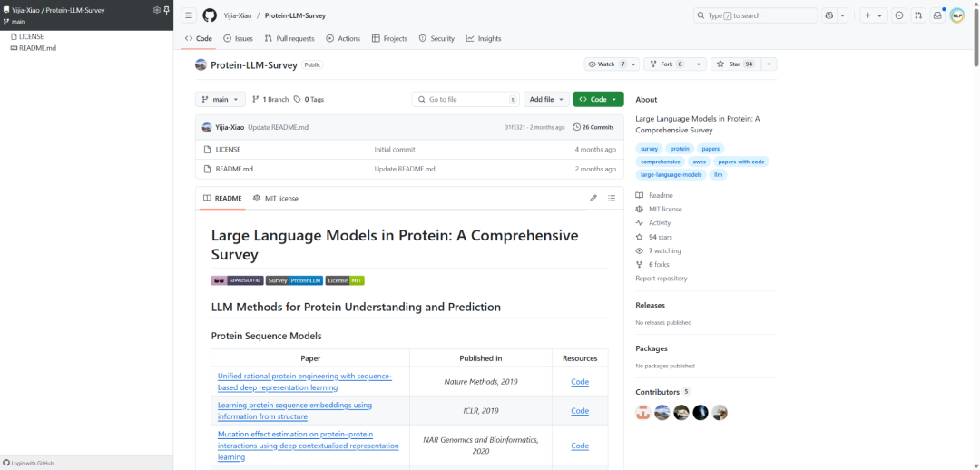Open the issues icon in the top header

point(898,15)
